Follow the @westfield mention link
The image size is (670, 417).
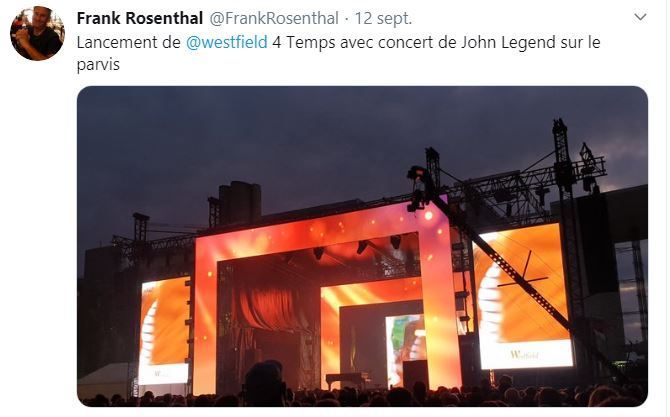pyautogui.click(x=226, y=42)
